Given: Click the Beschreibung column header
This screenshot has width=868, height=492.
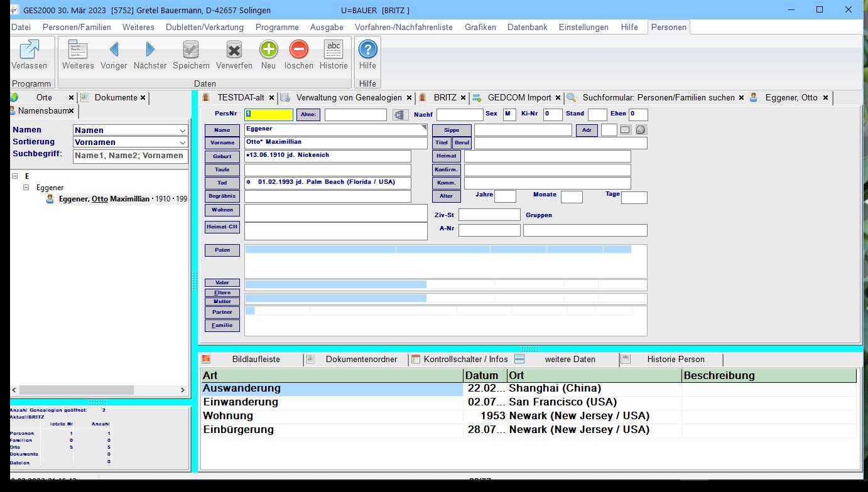Looking at the screenshot, I should 769,375.
